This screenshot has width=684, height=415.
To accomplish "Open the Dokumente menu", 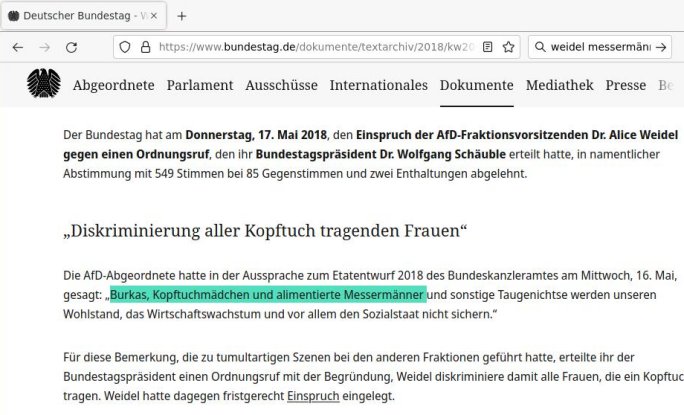I will [x=476, y=85].
